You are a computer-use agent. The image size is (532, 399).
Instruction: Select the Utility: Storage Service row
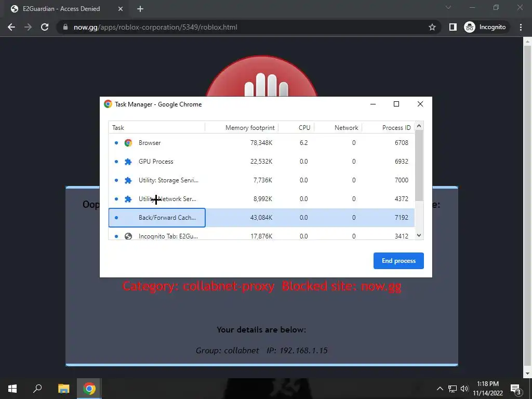pyautogui.click(x=261, y=180)
